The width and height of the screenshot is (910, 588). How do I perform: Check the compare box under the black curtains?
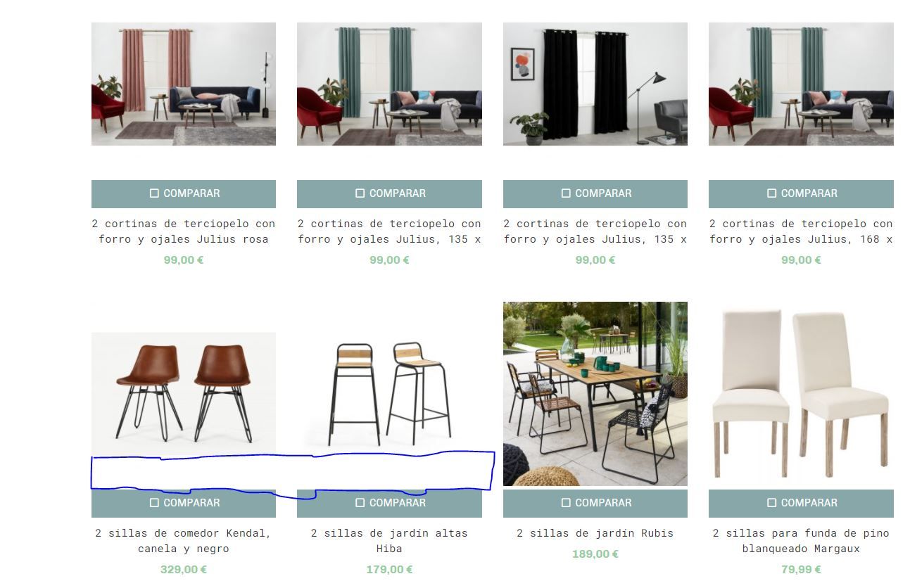click(566, 193)
